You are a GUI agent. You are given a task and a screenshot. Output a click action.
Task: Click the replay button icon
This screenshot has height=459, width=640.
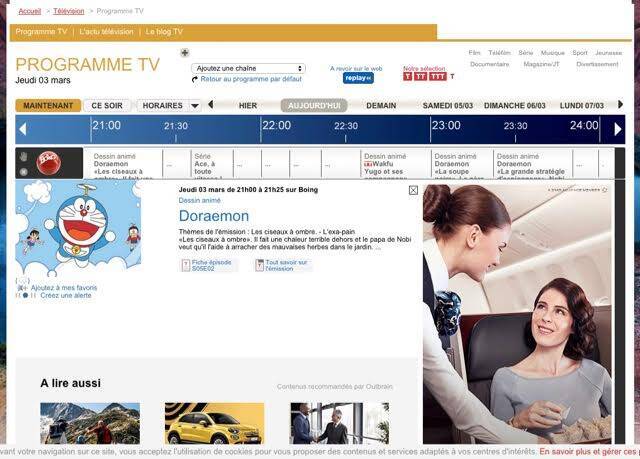(x=357, y=78)
